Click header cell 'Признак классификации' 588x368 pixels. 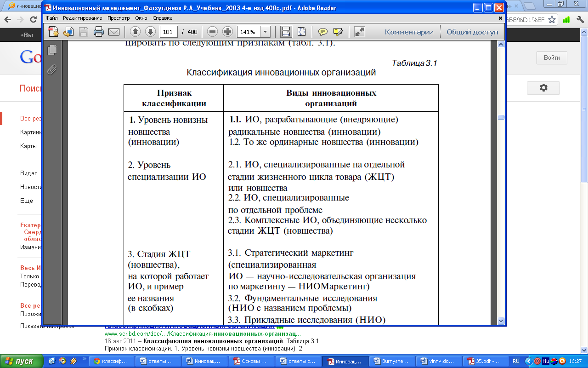174,98
